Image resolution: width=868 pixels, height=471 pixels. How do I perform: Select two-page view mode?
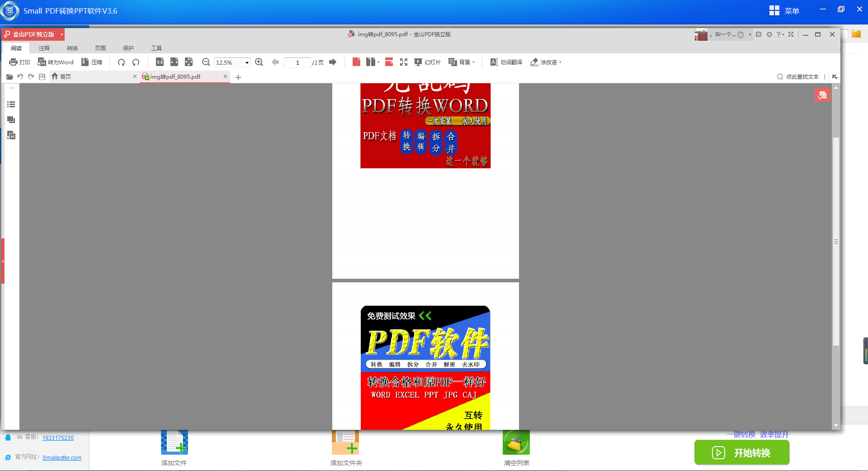tap(370, 62)
